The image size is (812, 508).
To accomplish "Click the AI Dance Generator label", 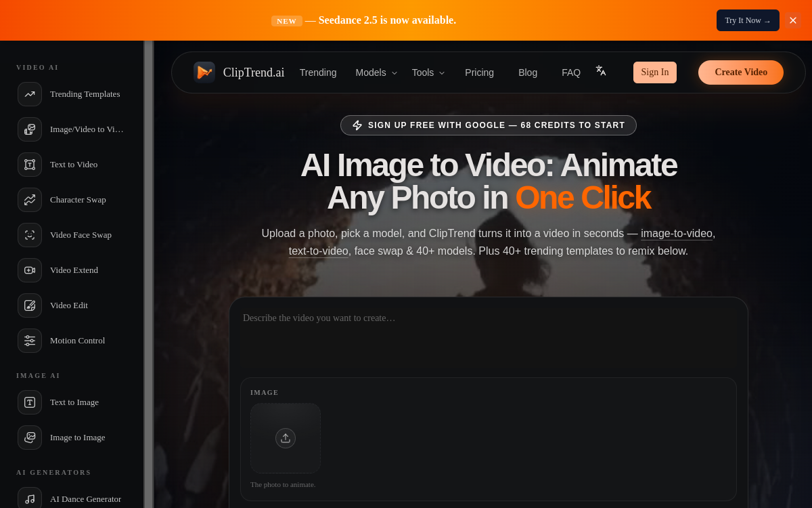I will point(86,499).
